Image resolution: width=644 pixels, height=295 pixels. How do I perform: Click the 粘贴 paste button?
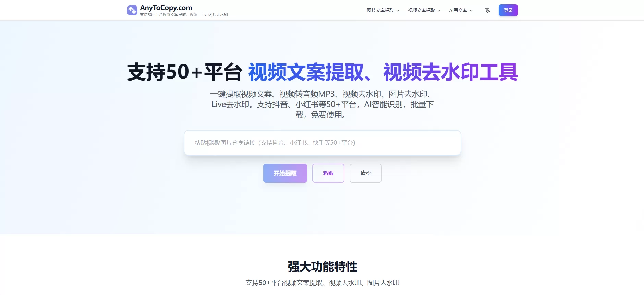point(328,173)
